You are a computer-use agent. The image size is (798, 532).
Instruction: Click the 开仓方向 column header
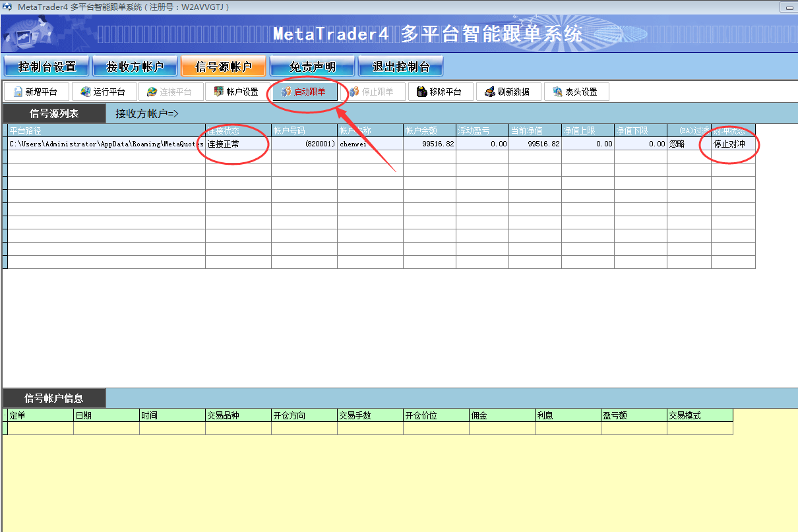tap(304, 415)
